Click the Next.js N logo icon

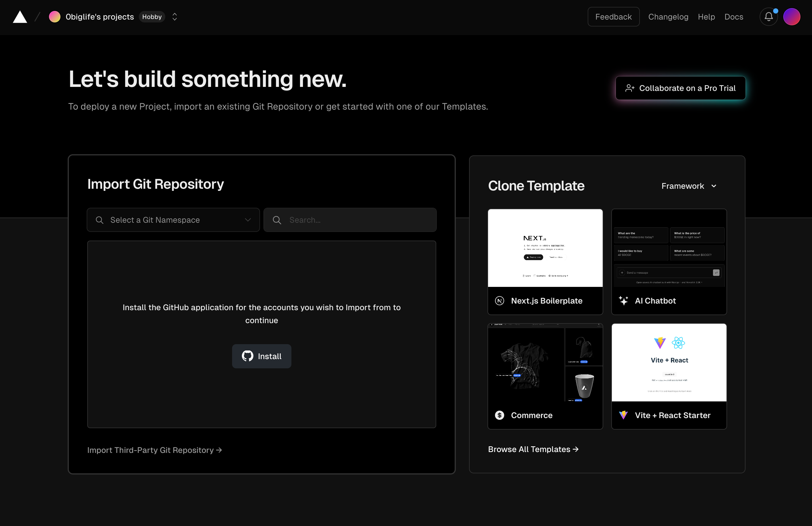coord(500,301)
